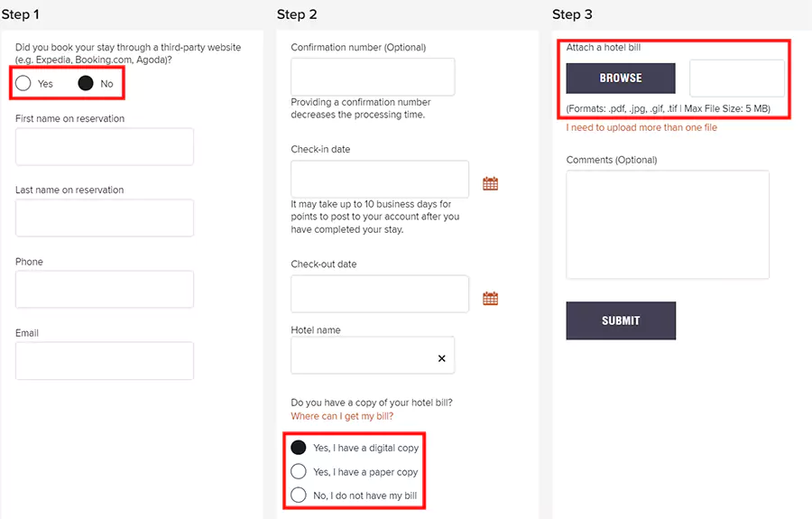
Task: Click into the Phone input field
Action: [105, 289]
